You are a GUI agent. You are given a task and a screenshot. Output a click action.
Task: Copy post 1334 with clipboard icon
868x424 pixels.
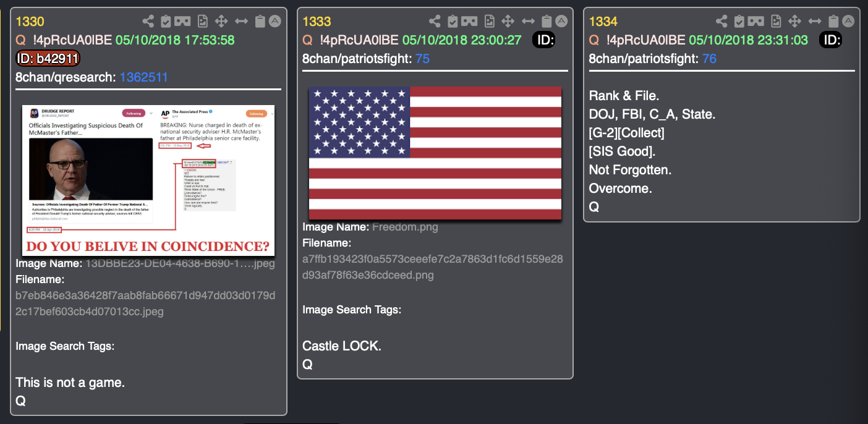coord(834,21)
